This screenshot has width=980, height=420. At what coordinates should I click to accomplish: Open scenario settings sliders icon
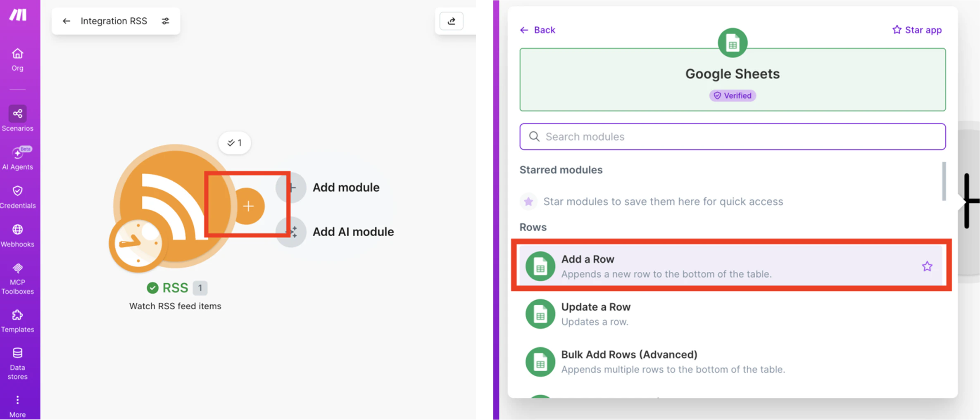point(165,21)
